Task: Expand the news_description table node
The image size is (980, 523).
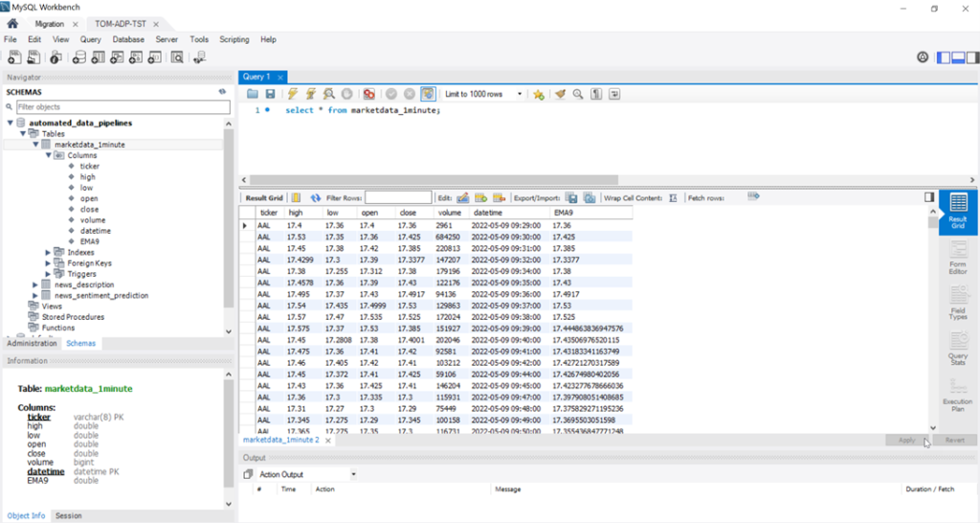Action: 36,284
